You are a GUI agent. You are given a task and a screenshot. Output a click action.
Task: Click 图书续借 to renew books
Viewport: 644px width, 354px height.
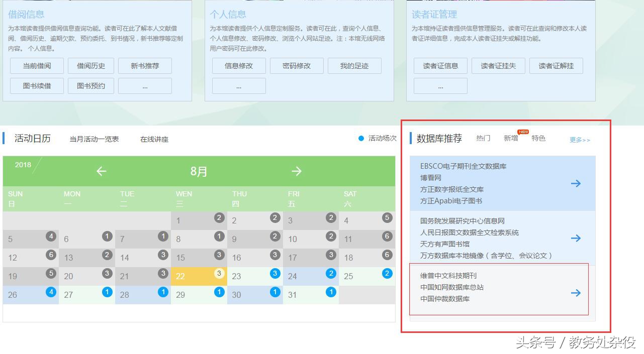tap(36, 85)
